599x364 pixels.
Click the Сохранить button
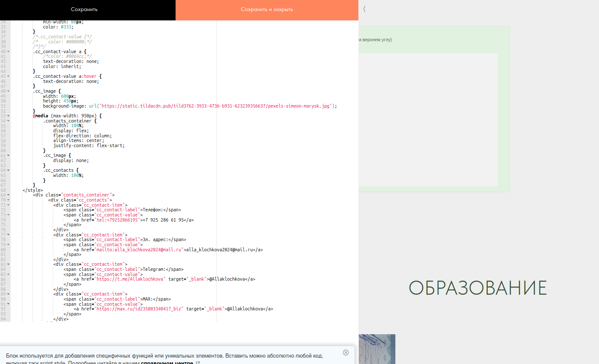pyautogui.click(x=84, y=9)
